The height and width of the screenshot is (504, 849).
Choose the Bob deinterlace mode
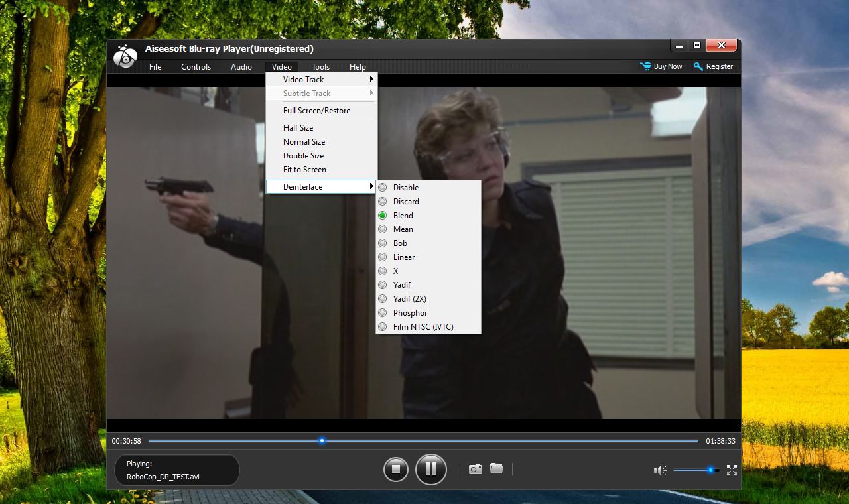point(428,243)
